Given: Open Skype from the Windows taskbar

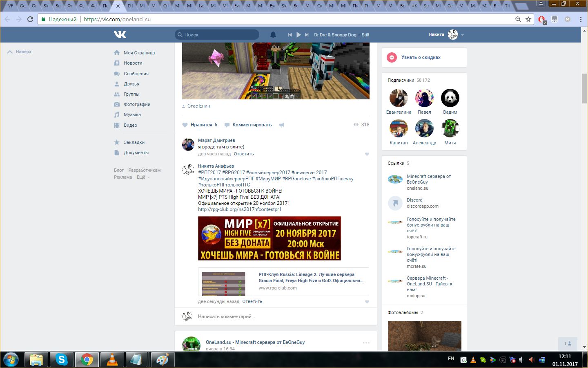Looking at the screenshot, I should tap(62, 359).
